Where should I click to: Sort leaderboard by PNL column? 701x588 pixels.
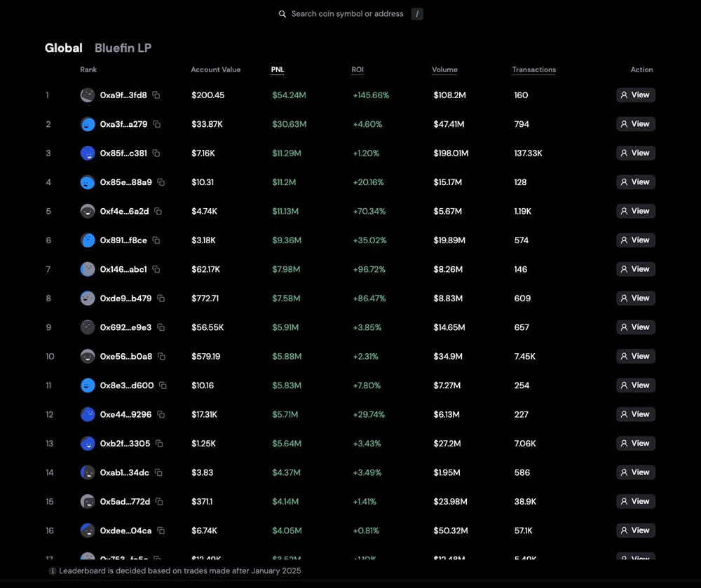tap(278, 69)
